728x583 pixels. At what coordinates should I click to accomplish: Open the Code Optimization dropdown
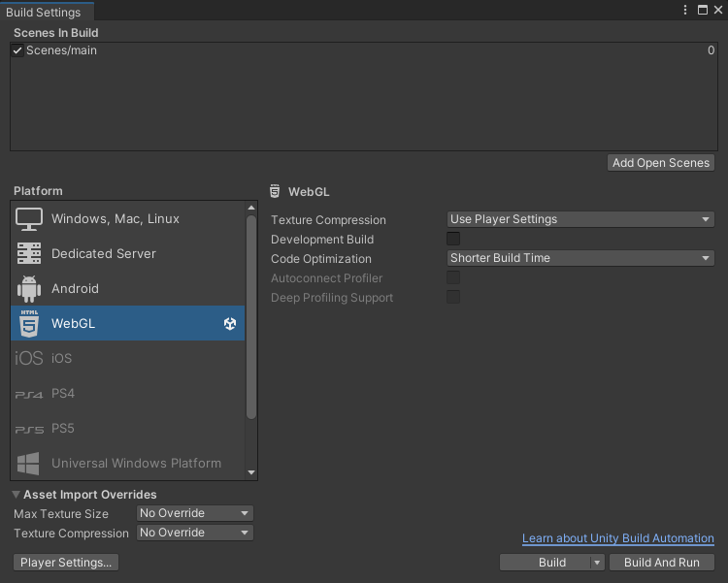click(x=580, y=258)
